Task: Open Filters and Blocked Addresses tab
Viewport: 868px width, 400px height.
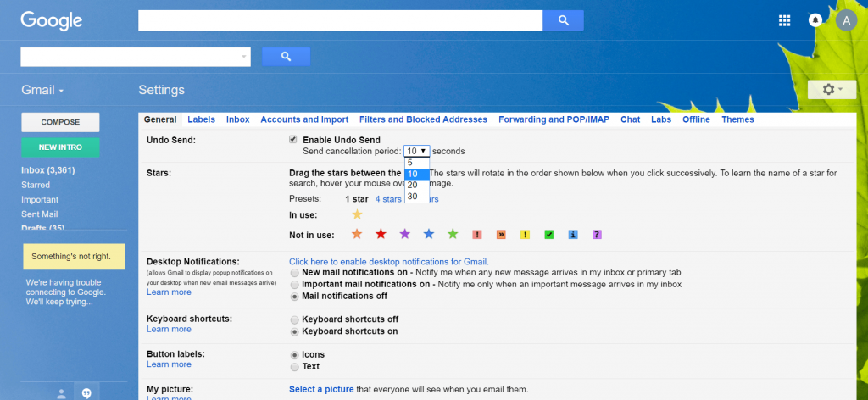Action: [x=424, y=119]
